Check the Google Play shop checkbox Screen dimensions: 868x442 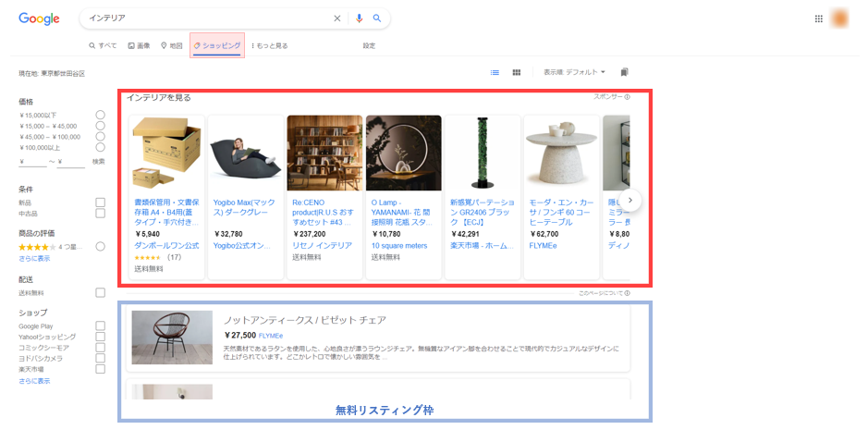pyautogui.click(x=100, y=325)
